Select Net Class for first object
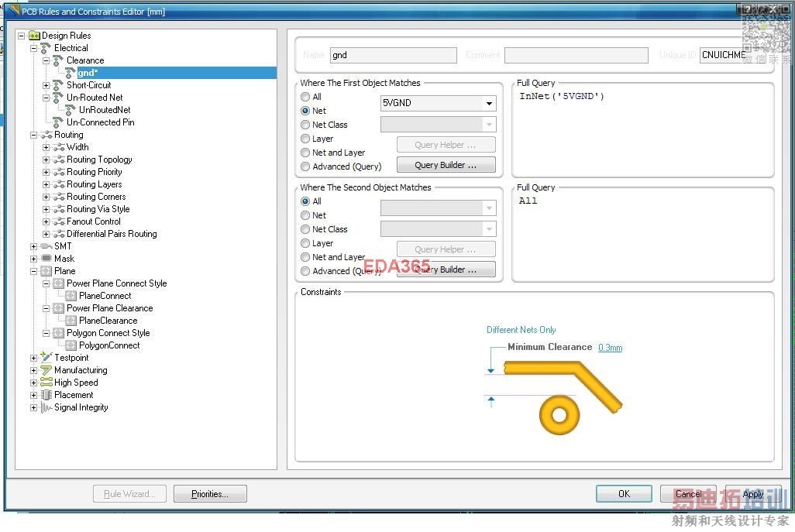Screen dimensions: 795x532 point(305,125)
